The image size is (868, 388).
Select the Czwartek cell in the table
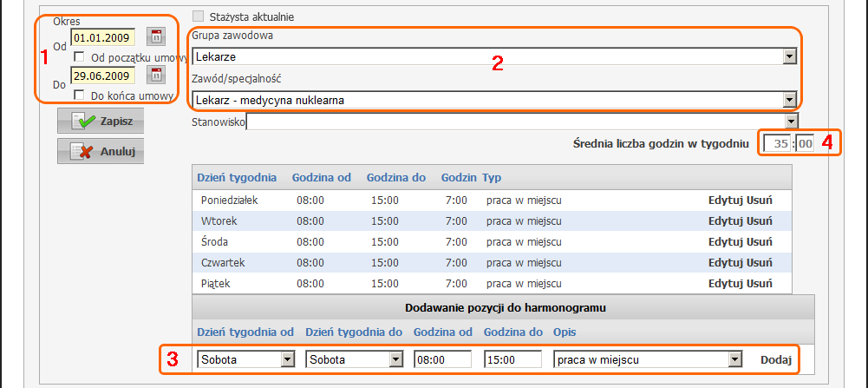coord(223,263)
